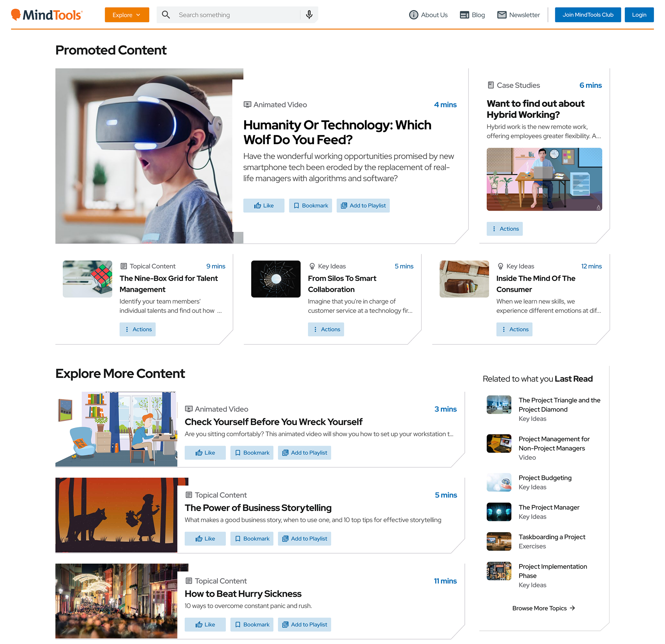
Task: Open The Power of Business Storytelling
Action: click(258, 508)
